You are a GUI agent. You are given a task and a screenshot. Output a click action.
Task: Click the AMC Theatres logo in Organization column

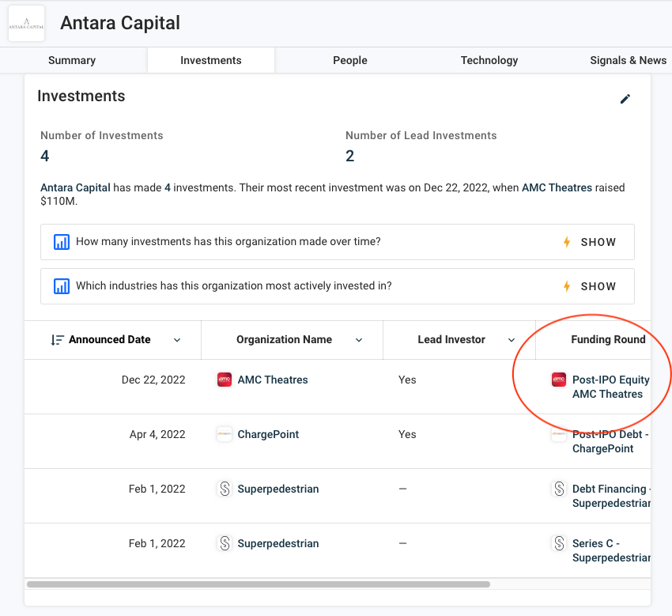point(225,380)
